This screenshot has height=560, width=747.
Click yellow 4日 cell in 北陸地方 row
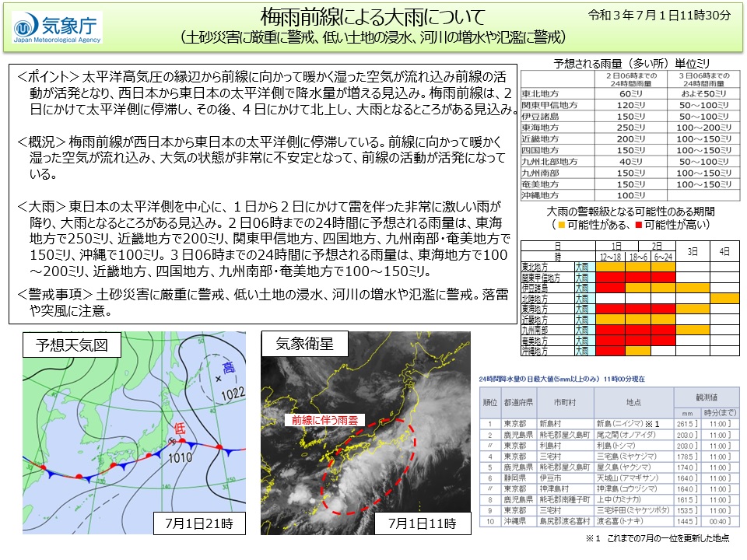[724, 299]
